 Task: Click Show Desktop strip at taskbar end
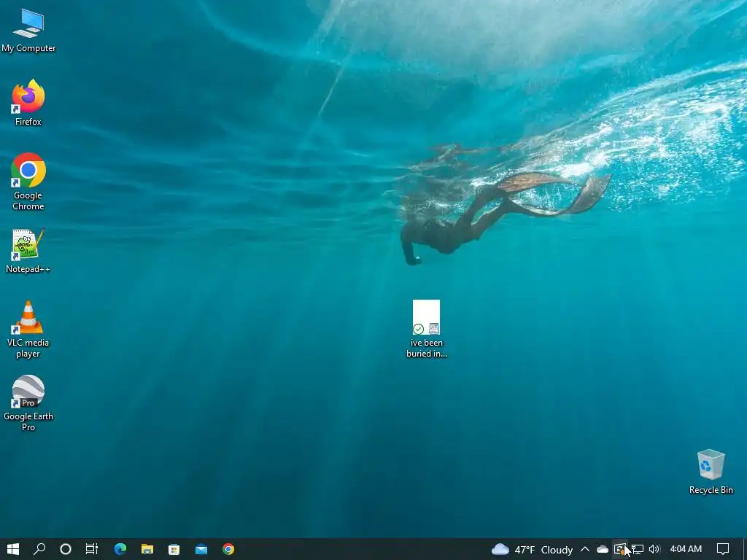(745, 549)
